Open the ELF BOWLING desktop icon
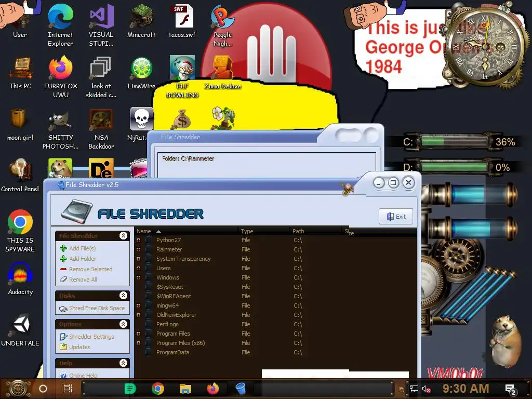 tap(182, 77)
